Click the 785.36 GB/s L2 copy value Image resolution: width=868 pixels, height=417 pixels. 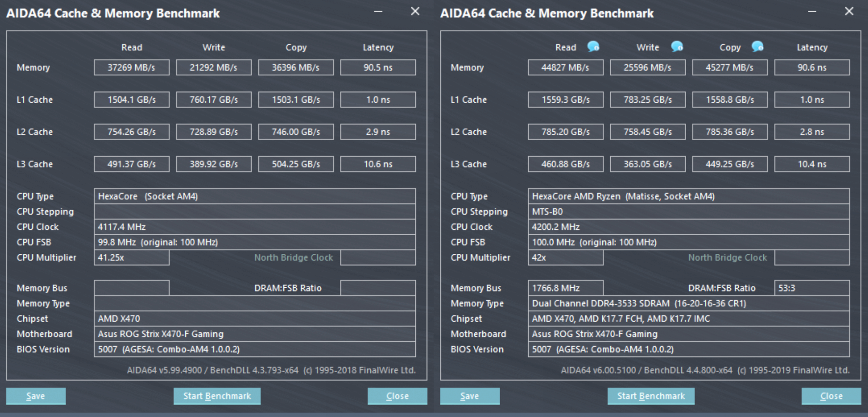730,132
